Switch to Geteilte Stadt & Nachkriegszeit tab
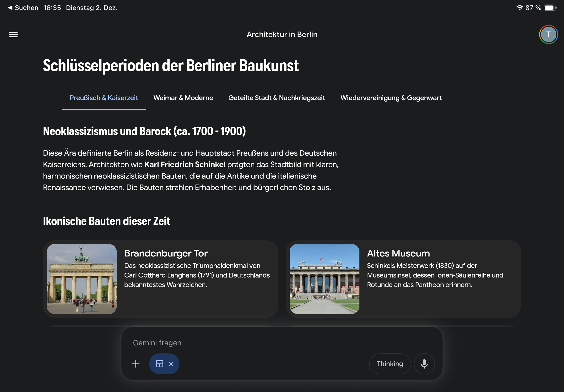 pos(277,98)
